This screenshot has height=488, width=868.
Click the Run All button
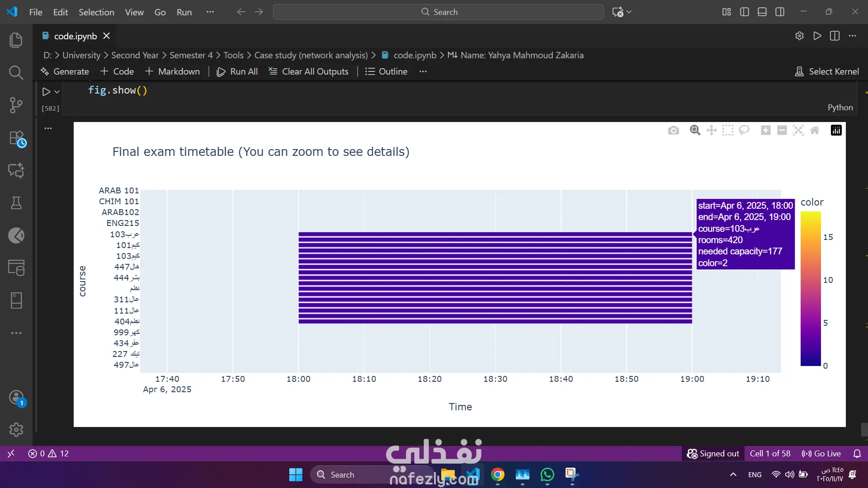tap(237, 71)
